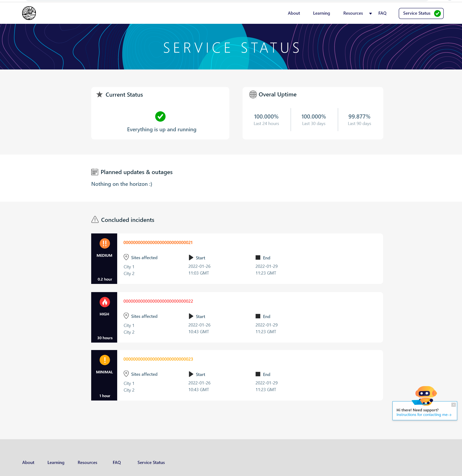Open the FAQ menu item
The height and width of the screenshot is (476, 462).
point(382,13)
